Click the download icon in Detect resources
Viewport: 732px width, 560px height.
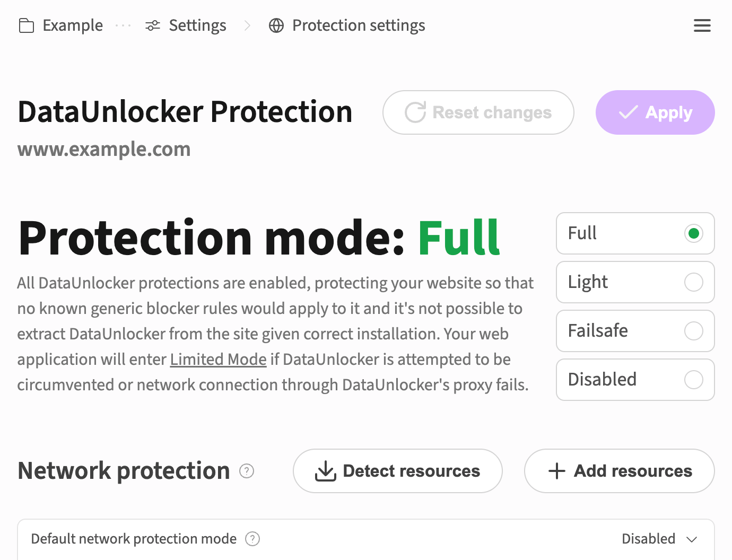[326, 471]
